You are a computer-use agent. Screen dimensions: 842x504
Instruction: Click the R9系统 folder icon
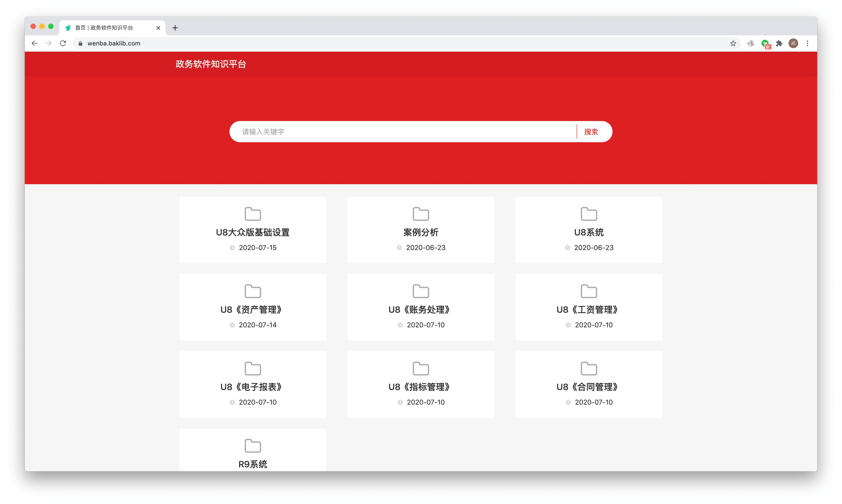[x=253, y=446]
